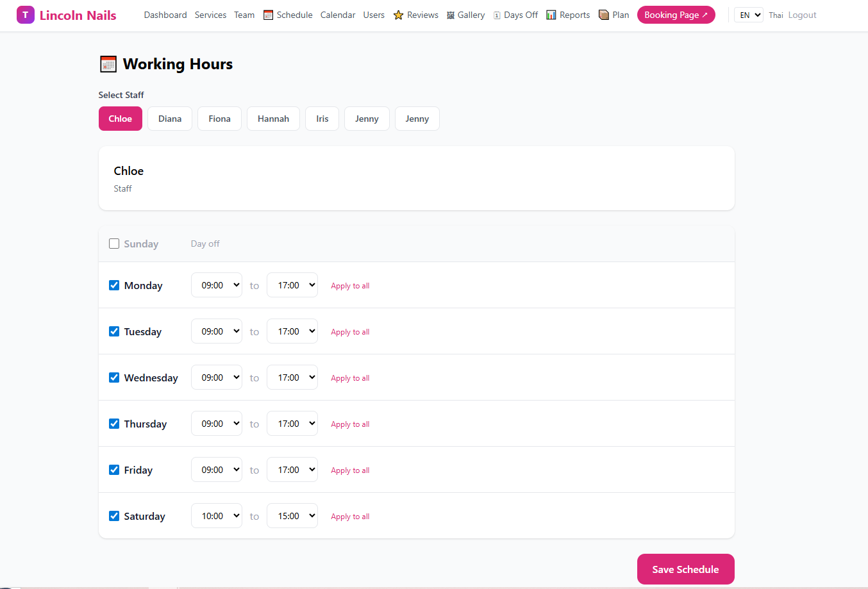Expand Friday end time dropdown
Screen dimensions: 868x589
pyautogui.click(x=292, y=470)
